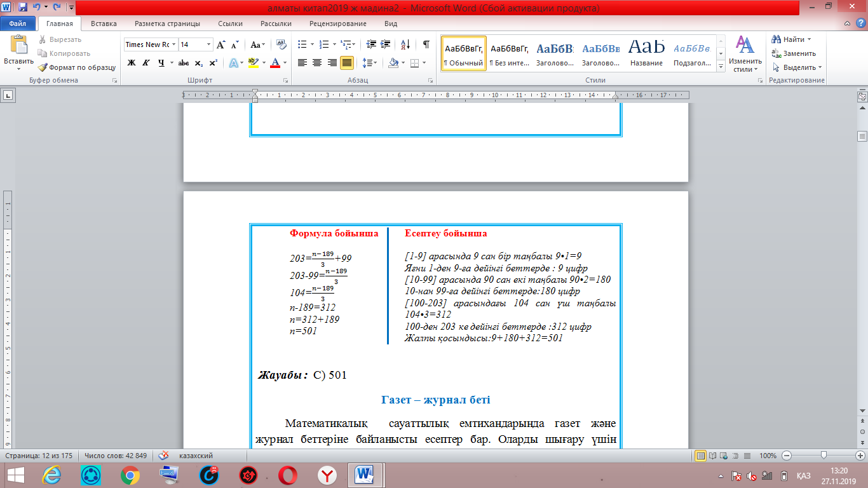The image size is (868, 488).
Task: Open the Times New Roman font dropdown
Action: coord(173,44)
